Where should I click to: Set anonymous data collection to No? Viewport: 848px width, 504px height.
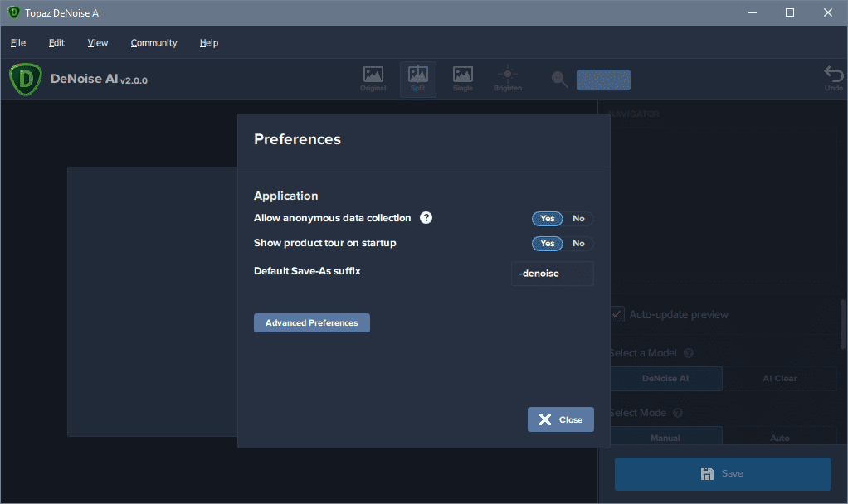pyautogui.click(x=578, y=218)
